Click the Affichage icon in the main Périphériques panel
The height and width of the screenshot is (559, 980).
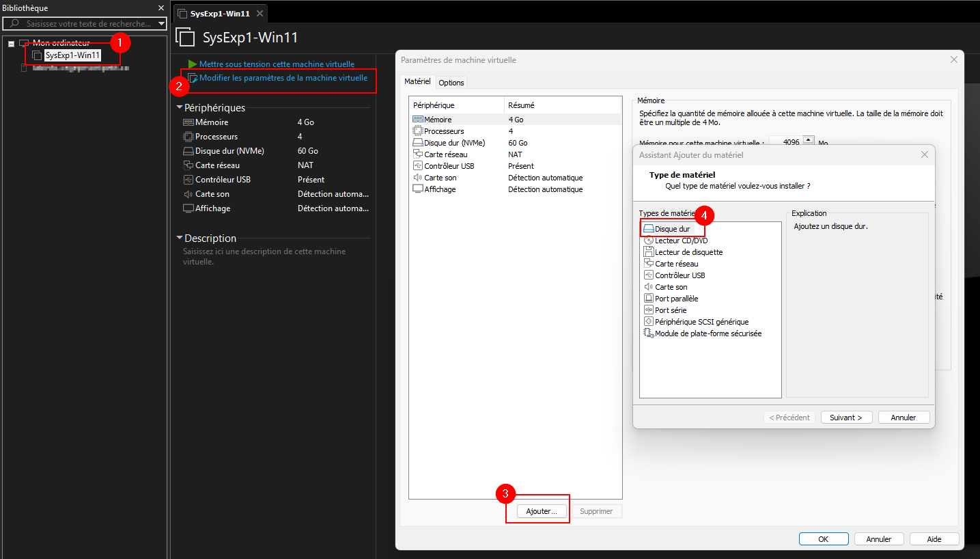click(x=188, y=208)
